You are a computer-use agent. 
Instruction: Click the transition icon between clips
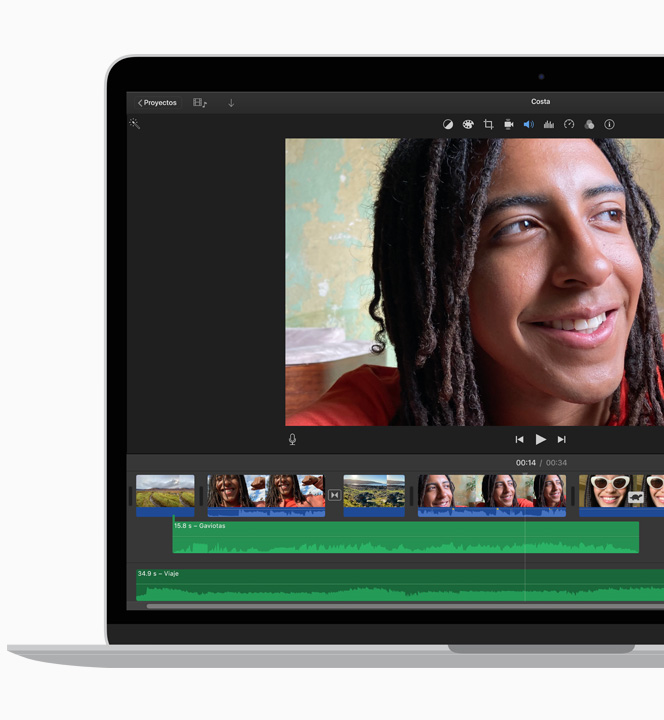coord(334,495)
